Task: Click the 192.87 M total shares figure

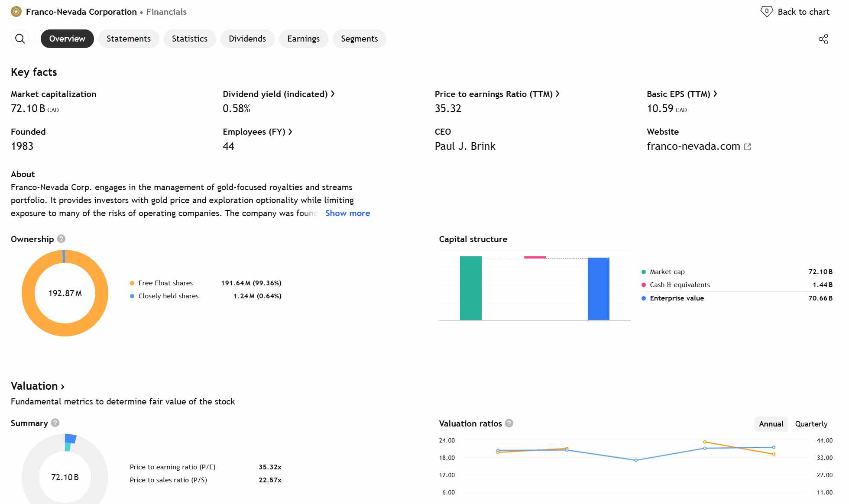Action: [65, 294]
